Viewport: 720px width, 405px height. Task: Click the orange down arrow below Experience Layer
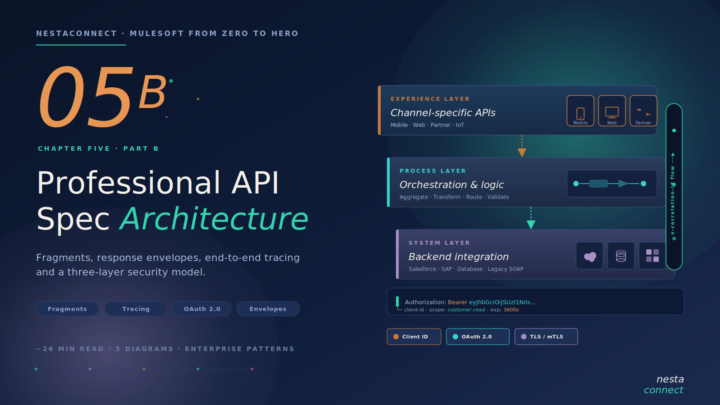tap(522, 146)
